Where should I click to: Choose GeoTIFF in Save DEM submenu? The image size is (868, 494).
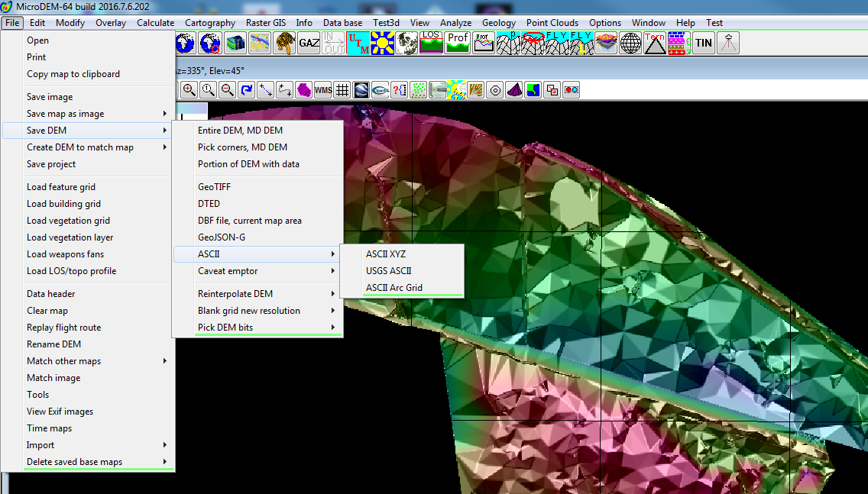click(257, 187)
